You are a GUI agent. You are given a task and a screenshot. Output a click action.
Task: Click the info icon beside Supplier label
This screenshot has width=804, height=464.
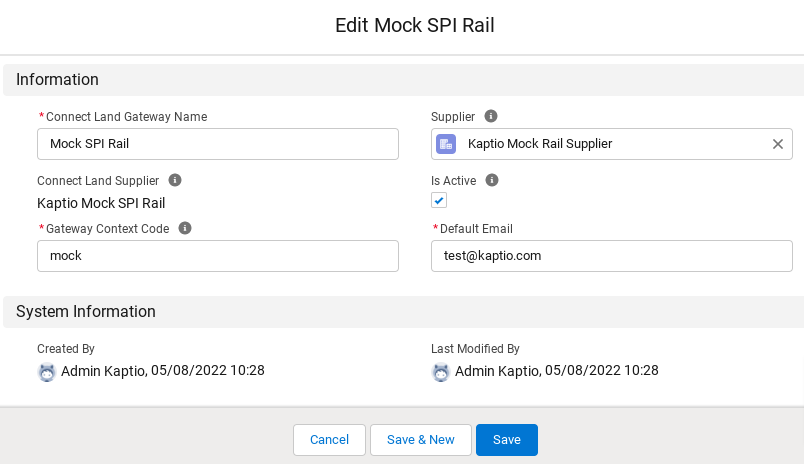[x=491, y=116]
